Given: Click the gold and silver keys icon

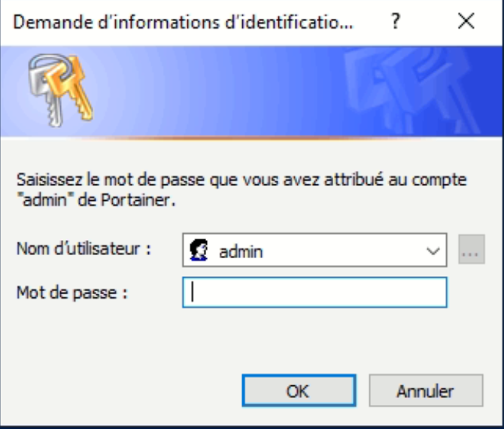Looking at the screenshot, I should click(x=61, y=90).
